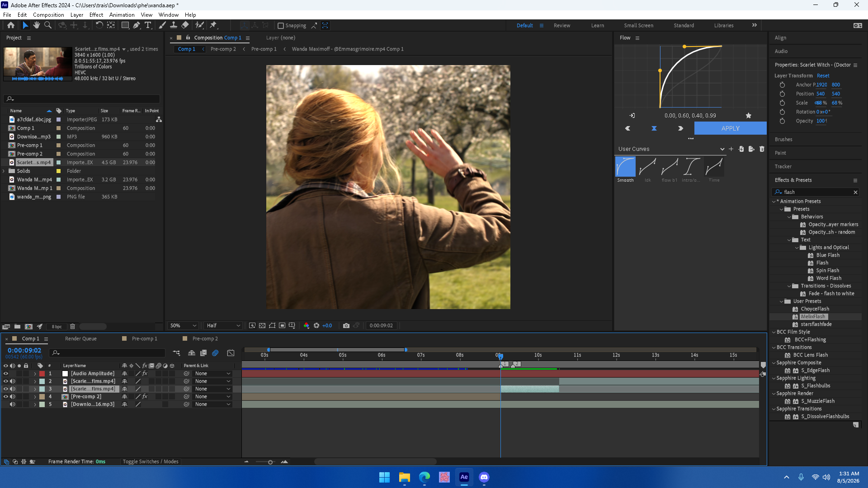Reset the Layer Transform properties
The image size is (868, 488).
[x=823, y=76]
